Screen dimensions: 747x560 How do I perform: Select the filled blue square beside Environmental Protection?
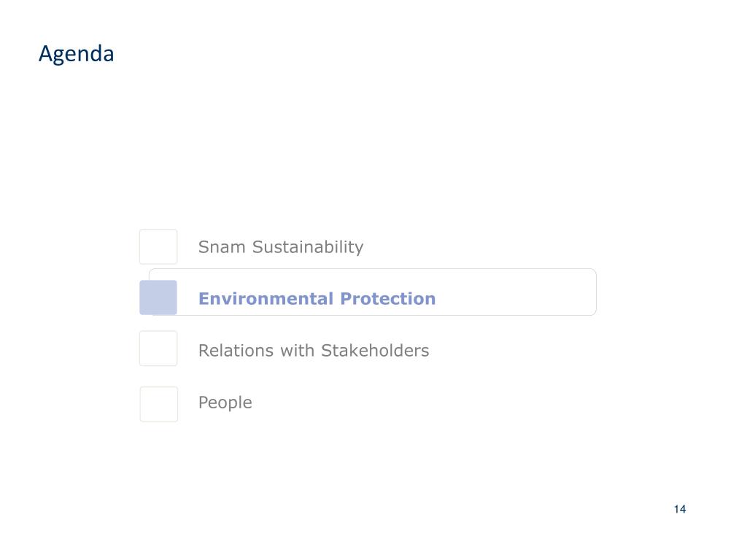click(158, 297)
